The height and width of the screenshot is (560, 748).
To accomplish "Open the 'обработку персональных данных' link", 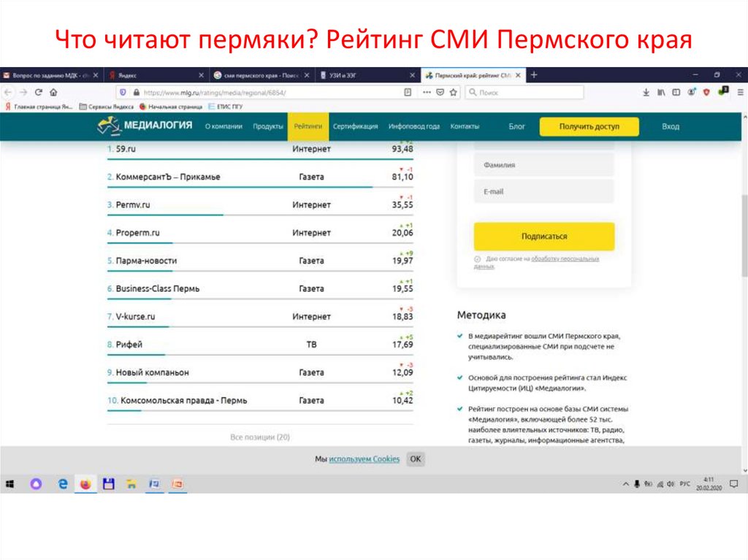I will [536, 262].
